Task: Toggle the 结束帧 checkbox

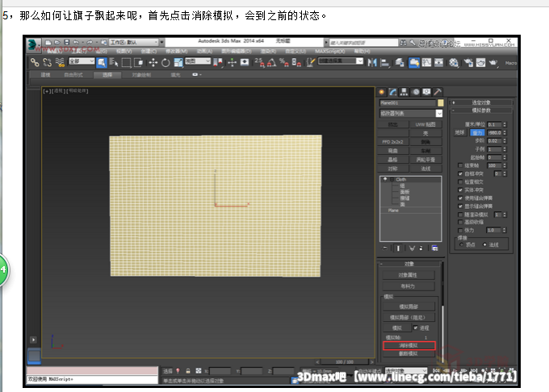Action: [460, 165]
